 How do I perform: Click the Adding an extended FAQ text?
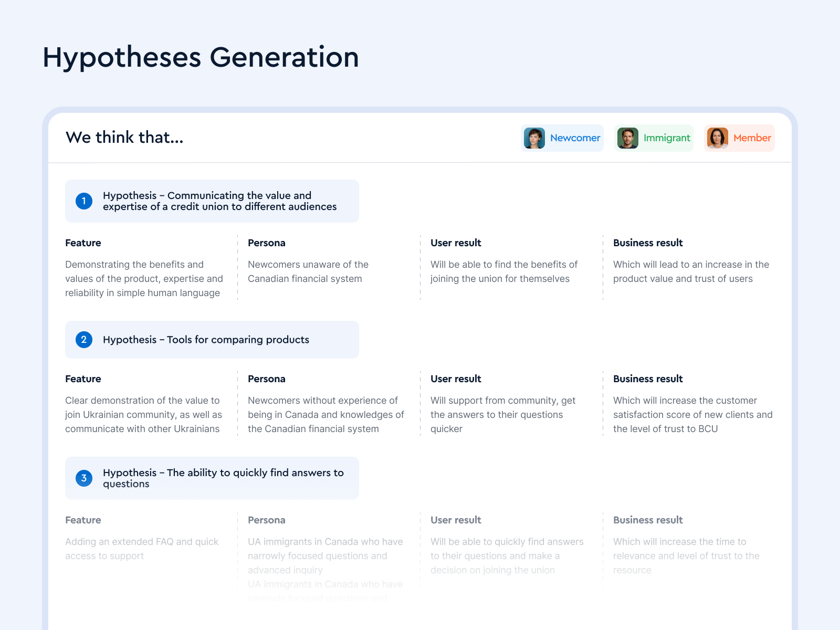click(x=142, y=549)
